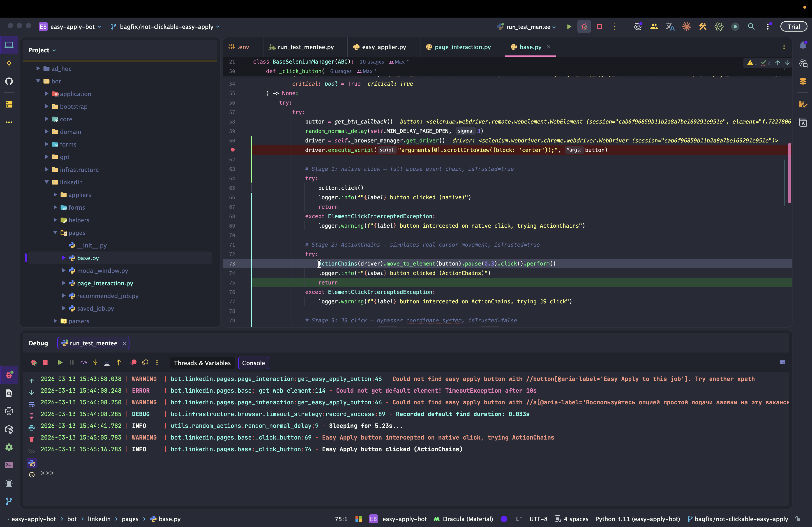812x527 pixels.
Task: Click the search magnifier in top toolbar
Action: 751,27
